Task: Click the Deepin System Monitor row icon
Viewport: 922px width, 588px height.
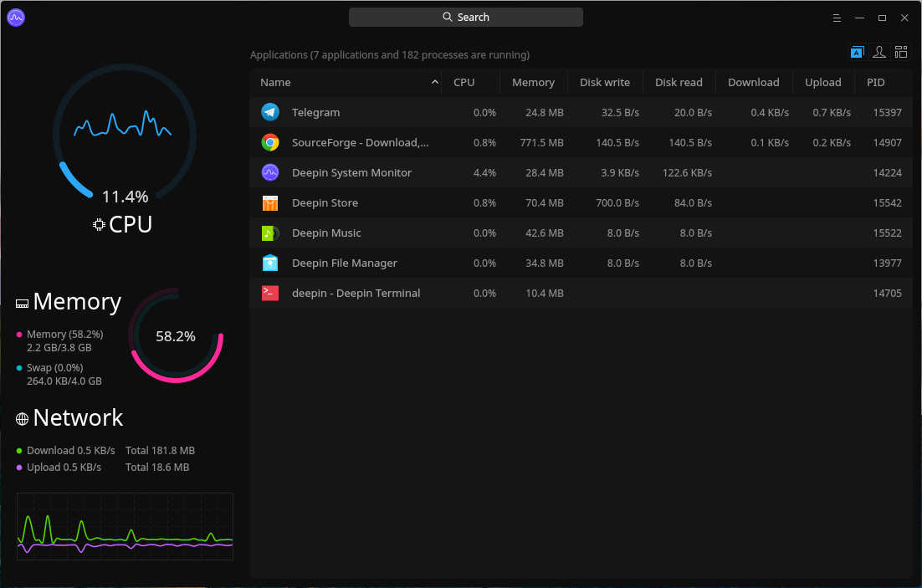Action: point(270,172)
